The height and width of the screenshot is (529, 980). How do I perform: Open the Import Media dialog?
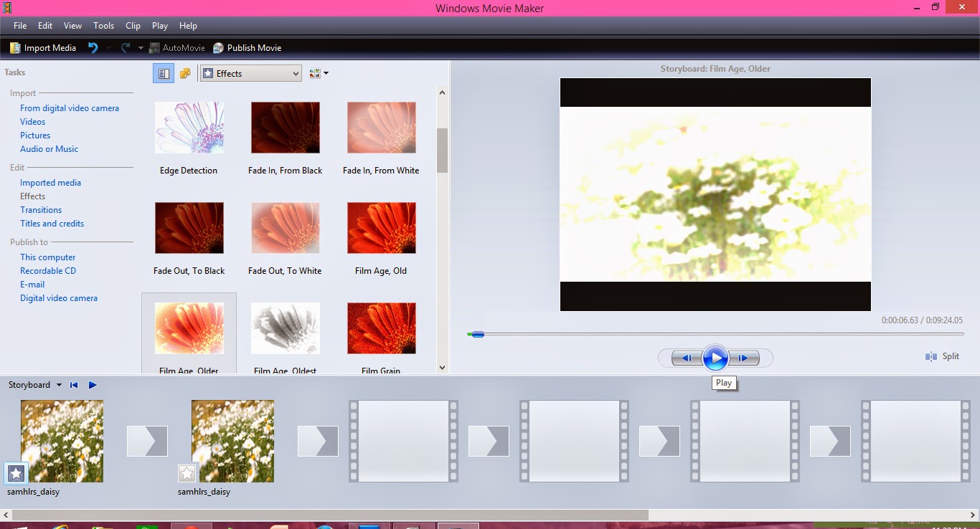(43, 47)
